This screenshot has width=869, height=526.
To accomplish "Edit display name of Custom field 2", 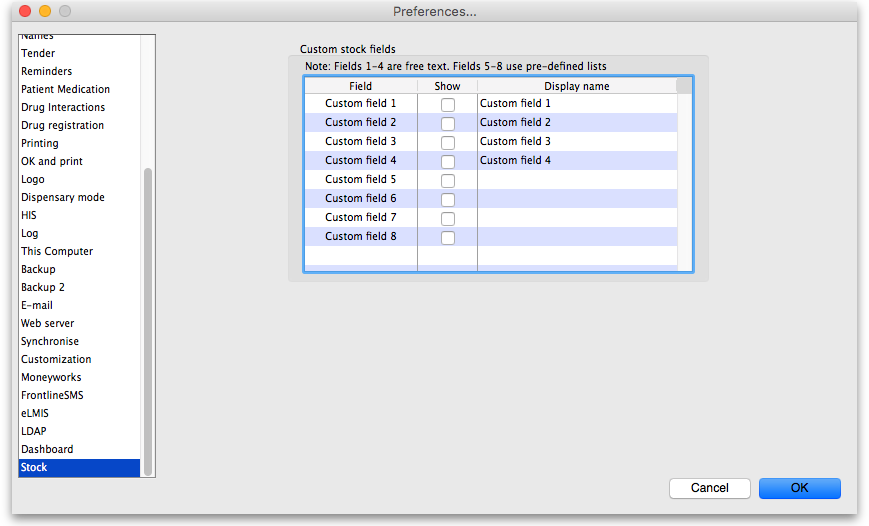I will [575, 123].
